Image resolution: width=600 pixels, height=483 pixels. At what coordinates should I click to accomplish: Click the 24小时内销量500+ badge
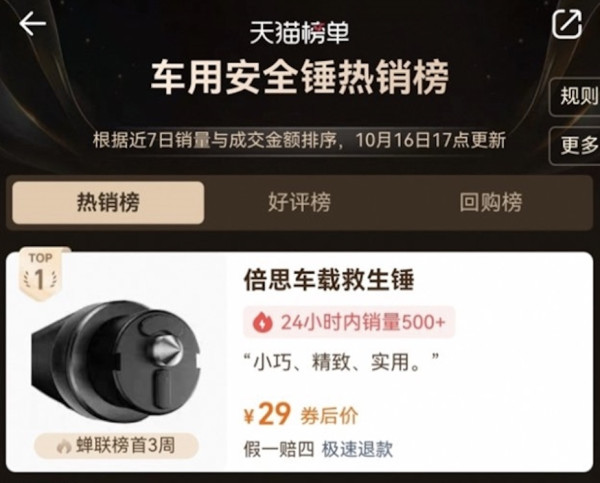pyautogui.click(x=349, y=322)
